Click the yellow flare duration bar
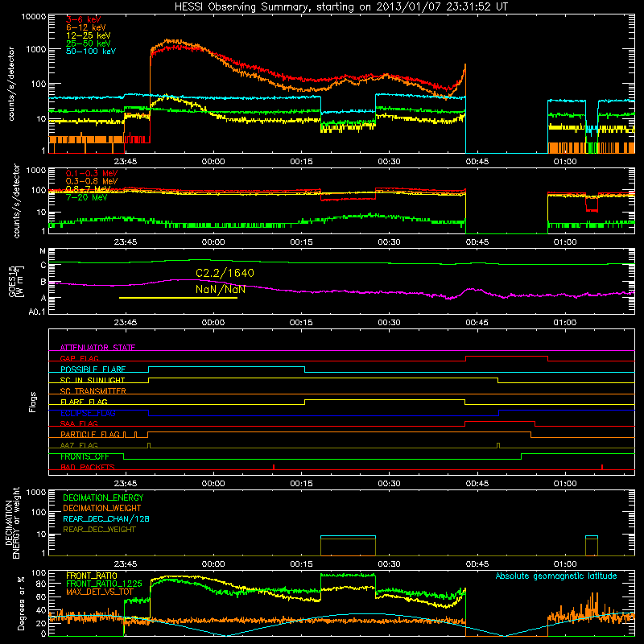644x644 pixels. [178, 297]
